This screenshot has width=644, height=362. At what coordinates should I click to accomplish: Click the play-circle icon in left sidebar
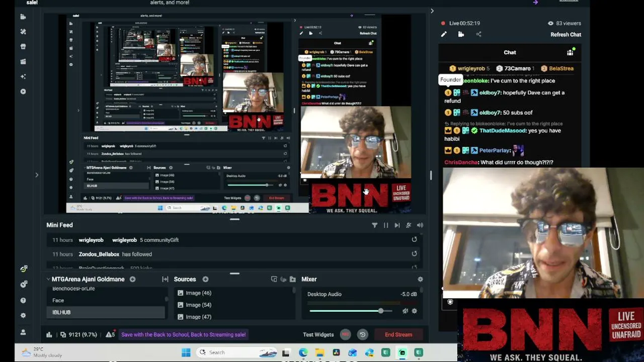coord(23,92)
